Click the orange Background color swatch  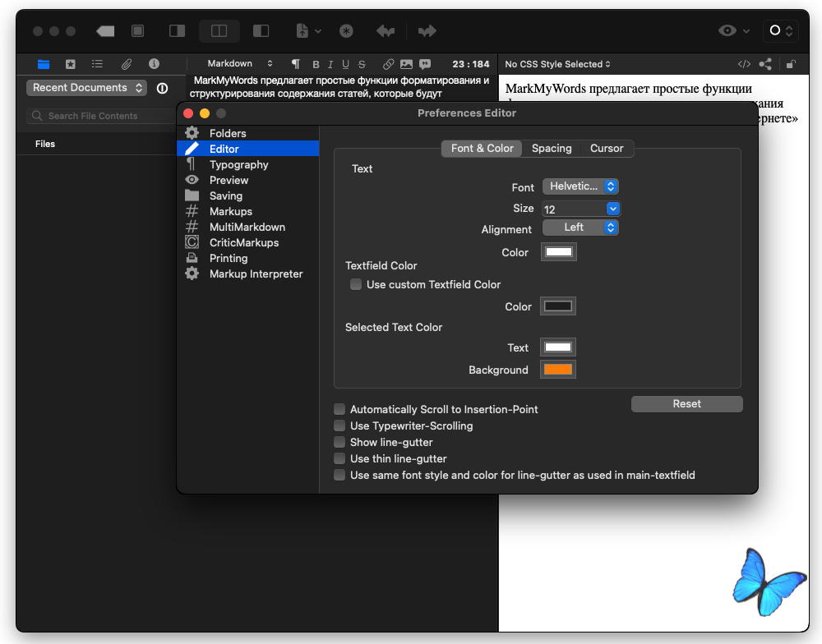(558, 370)
